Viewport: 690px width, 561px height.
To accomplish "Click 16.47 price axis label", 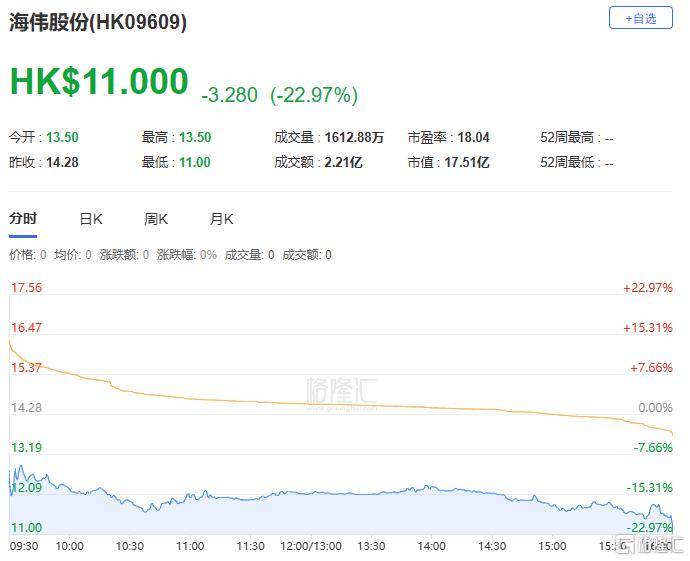I will pyautogui.click(x=26, y=328).
